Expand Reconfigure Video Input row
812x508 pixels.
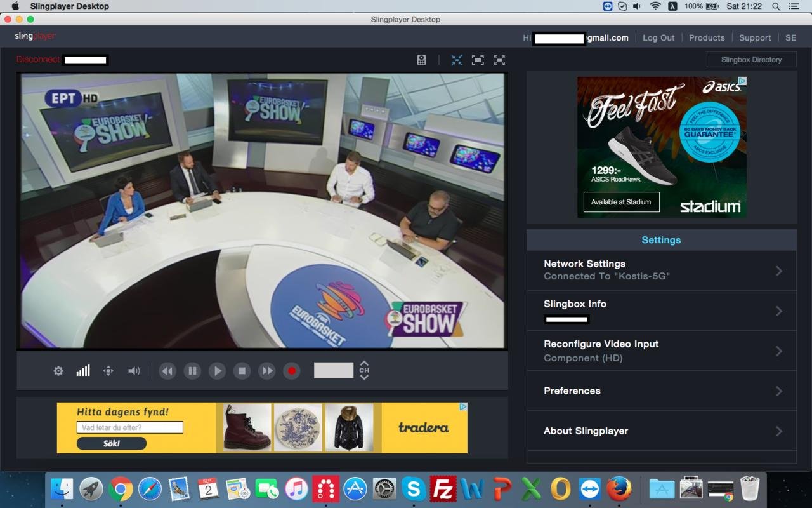tap(662, 351)
